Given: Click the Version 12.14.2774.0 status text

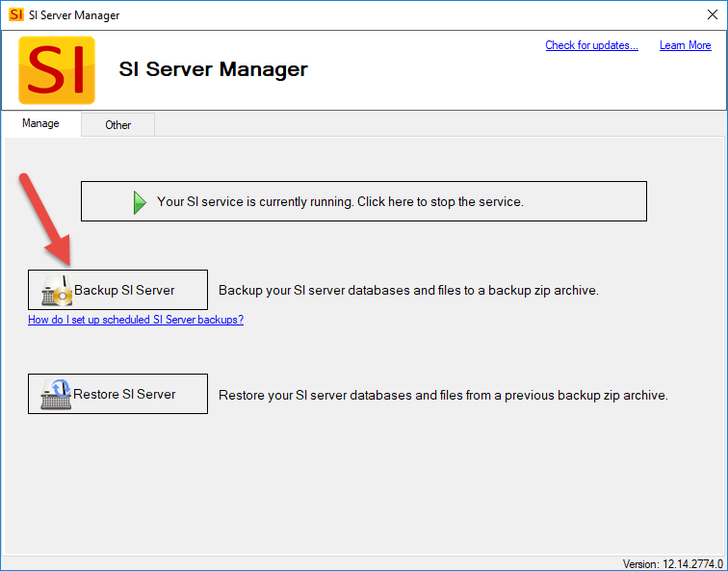Looking at the screenshot, I should tap(672, 563).
